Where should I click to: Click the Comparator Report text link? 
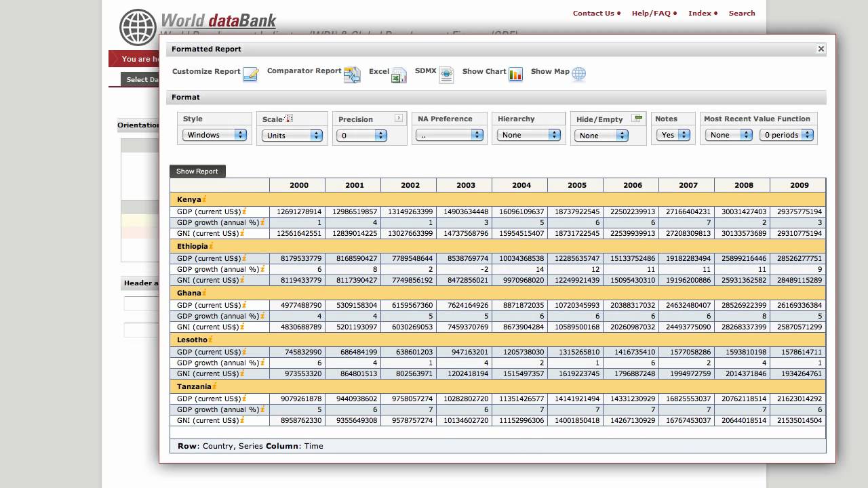tap(304, 70)
